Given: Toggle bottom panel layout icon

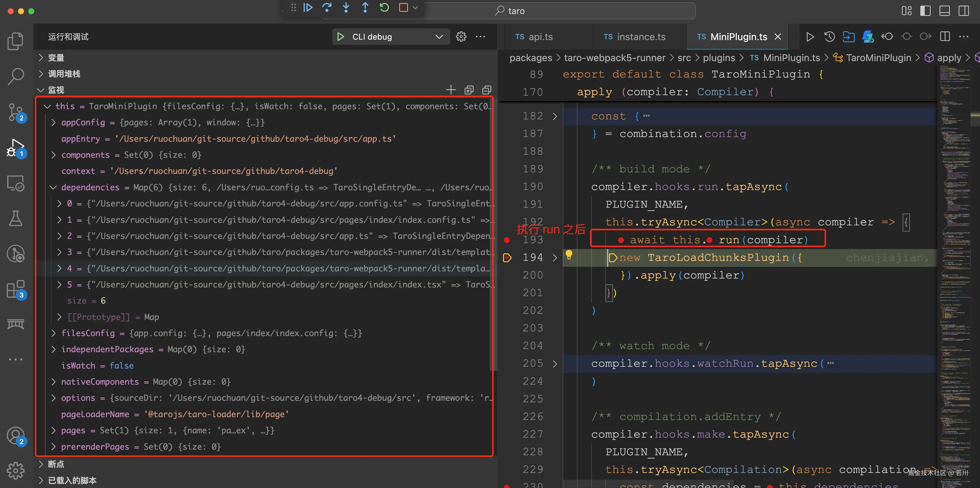Looking at the screenshot, I should click(945, 11).
